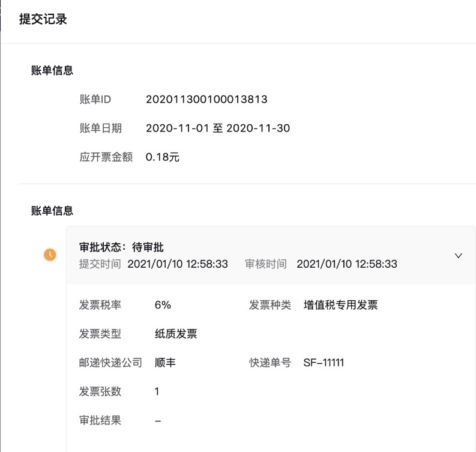The height and width of the screenshot is (452, 476).
Task: Click the invoice kind 增值税专用发票
Action: tap(340, 305)
